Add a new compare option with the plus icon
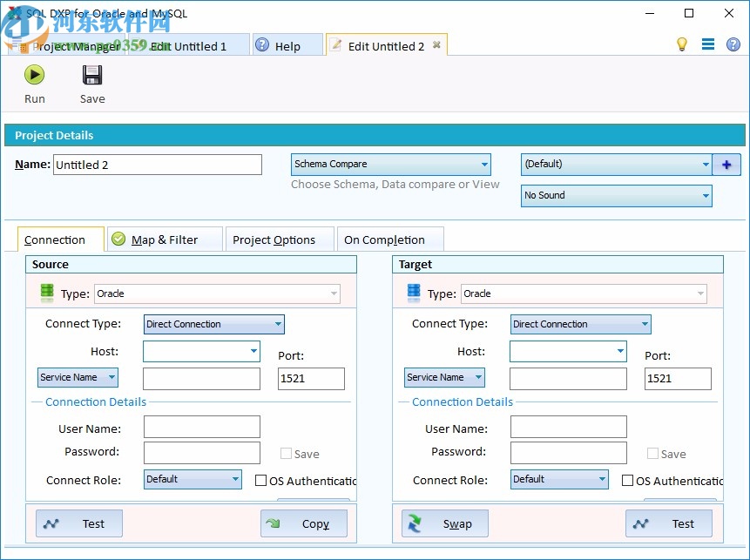Image resolution: width=750 pixels, height=560 pixels. [726, 164]
